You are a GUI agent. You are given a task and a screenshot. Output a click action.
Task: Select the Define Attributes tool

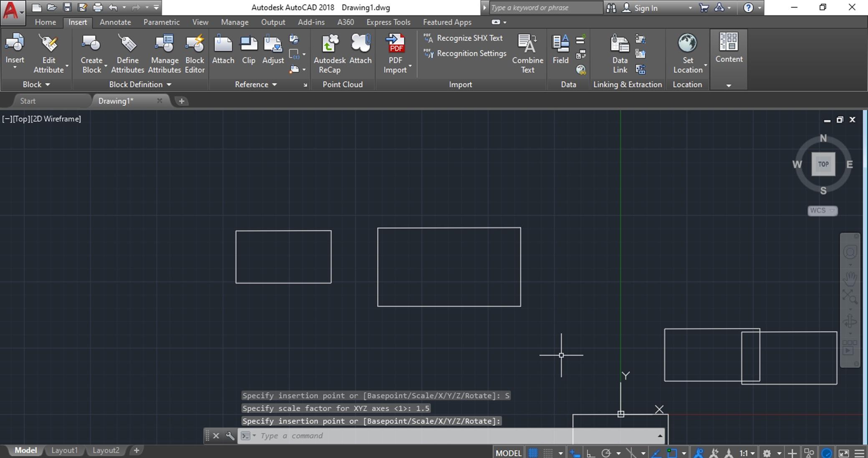(127, 53)
